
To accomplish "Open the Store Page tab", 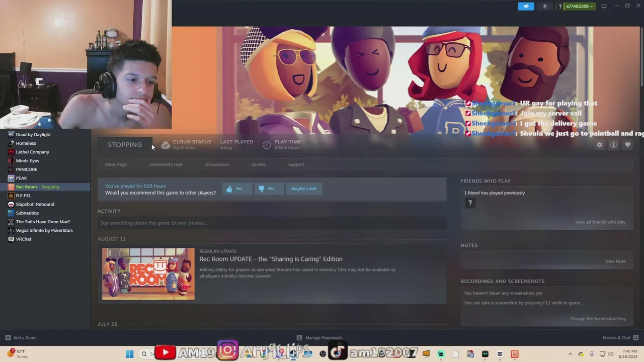I will pyautogui.click(x=116, y=164).
